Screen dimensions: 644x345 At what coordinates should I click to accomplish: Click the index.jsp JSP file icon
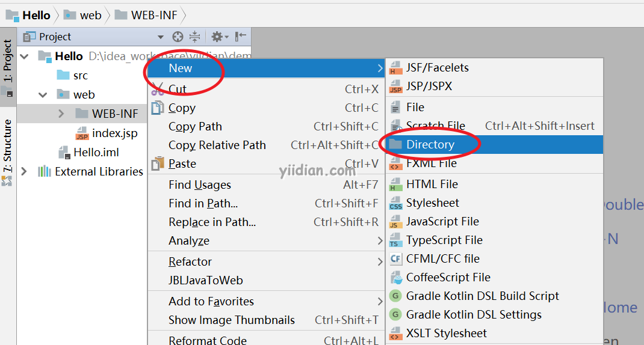click(82, 133)
